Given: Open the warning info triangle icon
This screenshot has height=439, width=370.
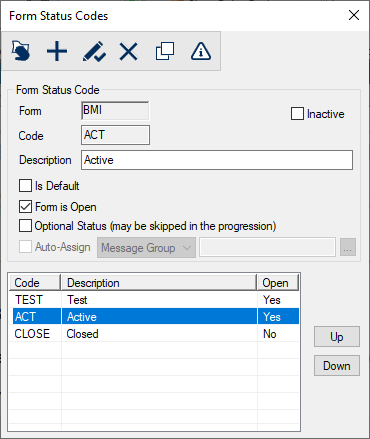Looking at the screenshot, I should [x=201, y=51].
